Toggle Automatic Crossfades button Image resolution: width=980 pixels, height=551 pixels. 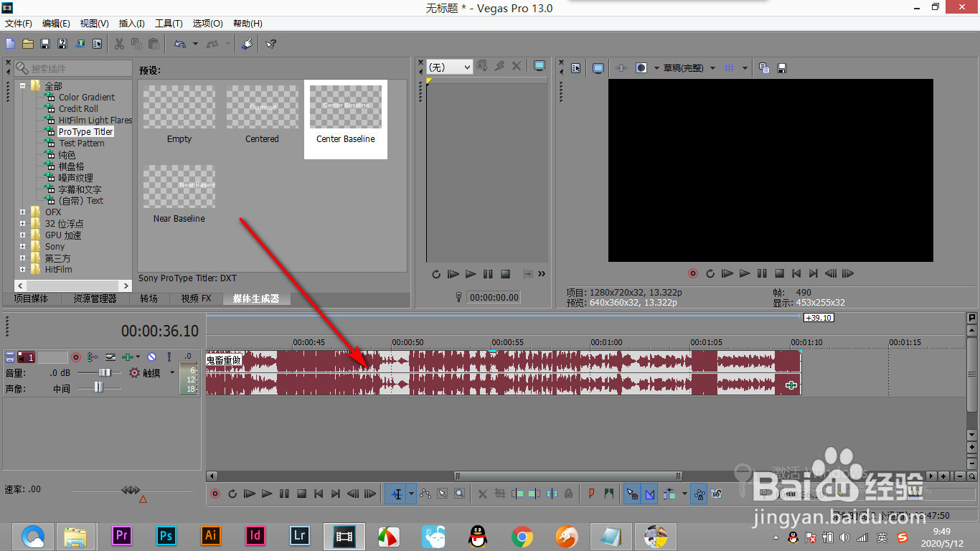(650, 494)
